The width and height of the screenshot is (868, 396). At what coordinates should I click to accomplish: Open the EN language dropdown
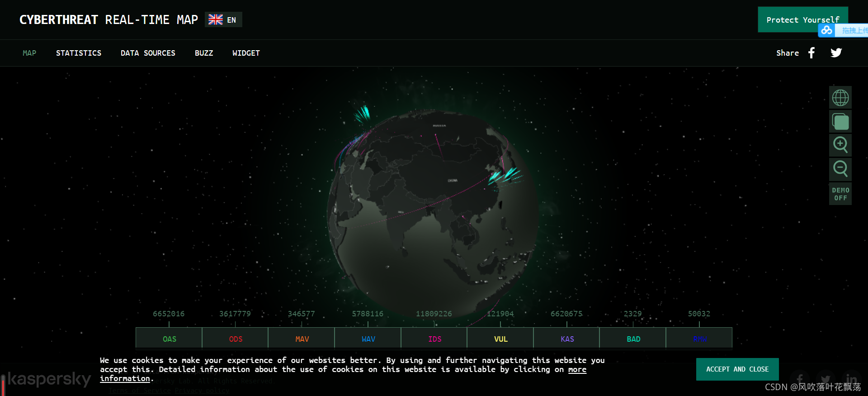point(223,19)
